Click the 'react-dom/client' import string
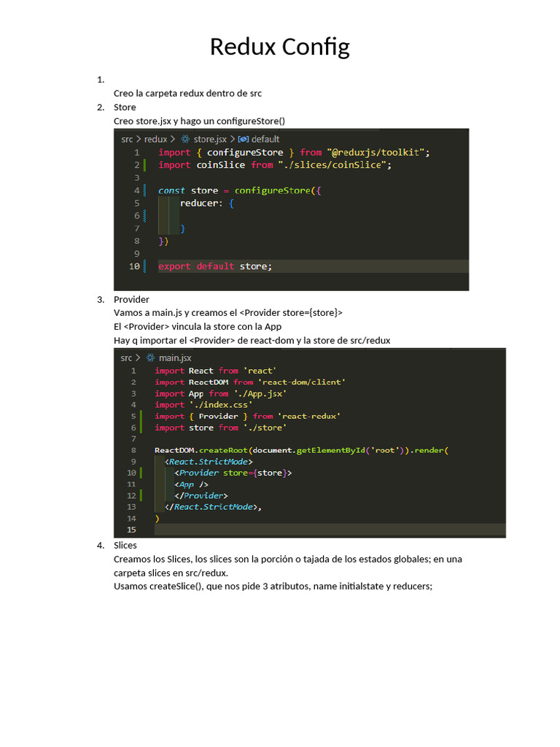The image size is (560, 747). 301,382
